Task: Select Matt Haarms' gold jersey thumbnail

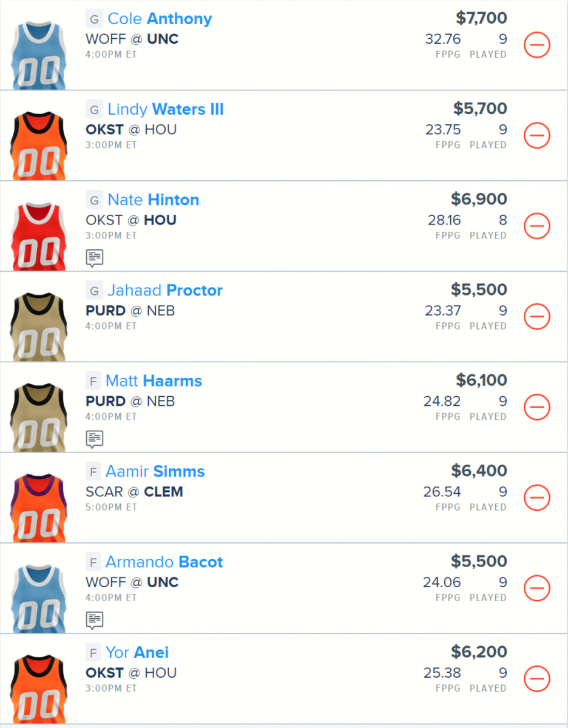Action: 39,417
